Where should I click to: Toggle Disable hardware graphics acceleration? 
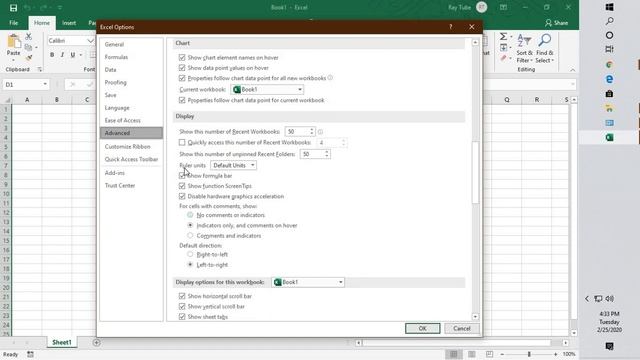click(182, 196)
